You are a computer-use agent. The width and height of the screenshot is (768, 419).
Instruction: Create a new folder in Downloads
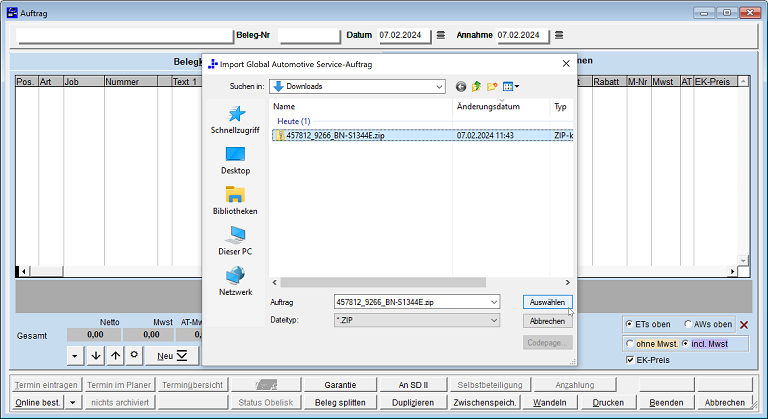(492, 87)
